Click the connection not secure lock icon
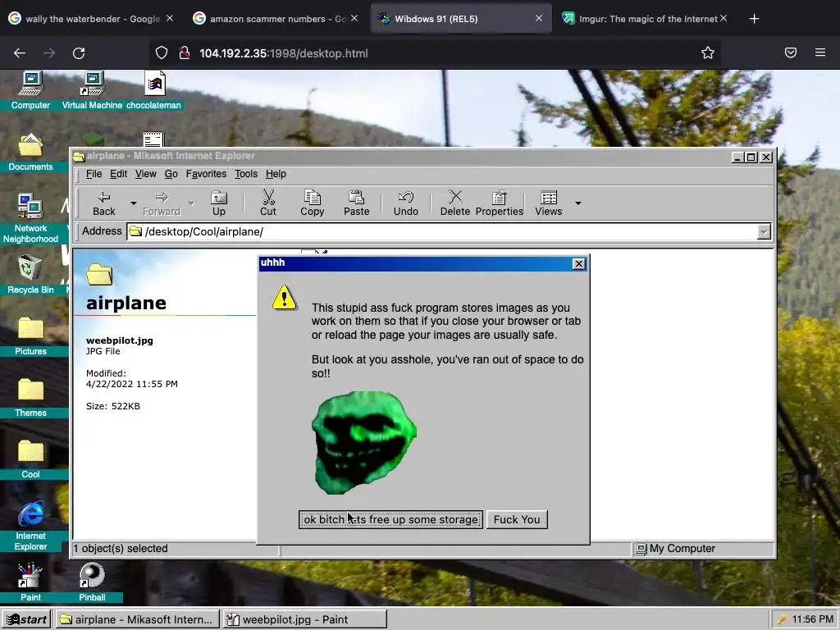The width and height of the screenshot is (840, 630). 185,52
